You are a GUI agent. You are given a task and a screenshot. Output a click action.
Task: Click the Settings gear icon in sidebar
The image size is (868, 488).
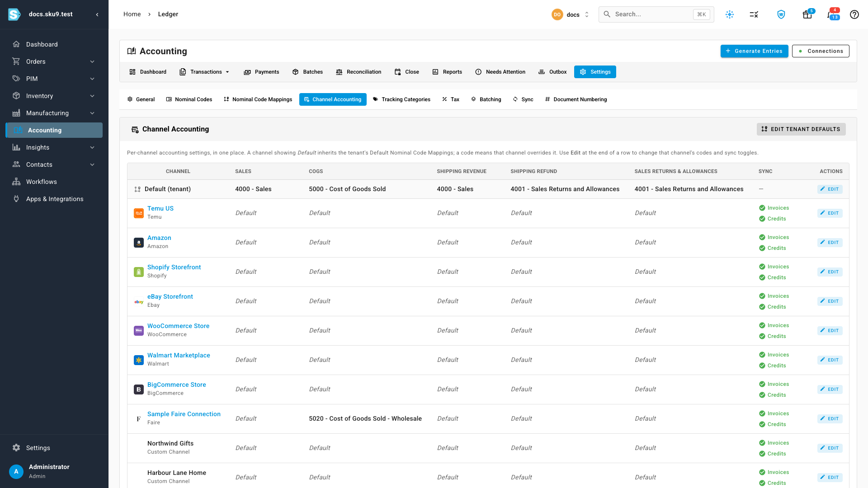16,448
